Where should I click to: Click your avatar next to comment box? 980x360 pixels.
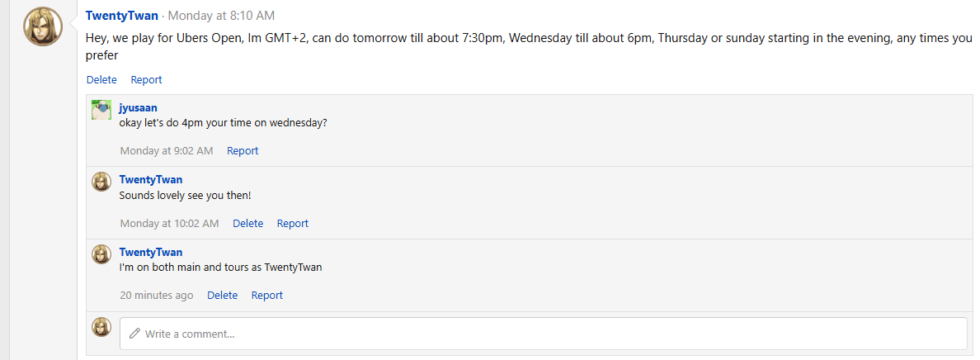click(101, 327)
